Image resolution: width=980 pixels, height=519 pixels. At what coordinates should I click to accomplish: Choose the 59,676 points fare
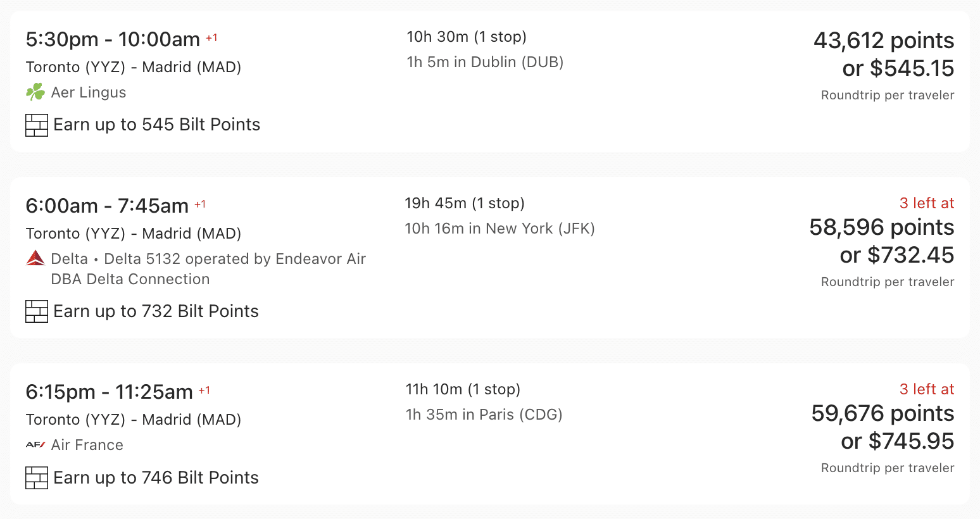click(x=883, y=414)
